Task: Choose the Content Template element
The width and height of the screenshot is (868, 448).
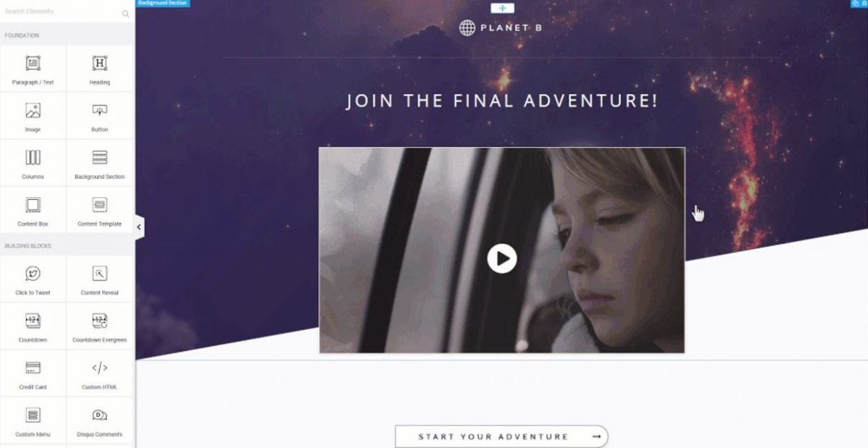Action: (x=100, y=210)
